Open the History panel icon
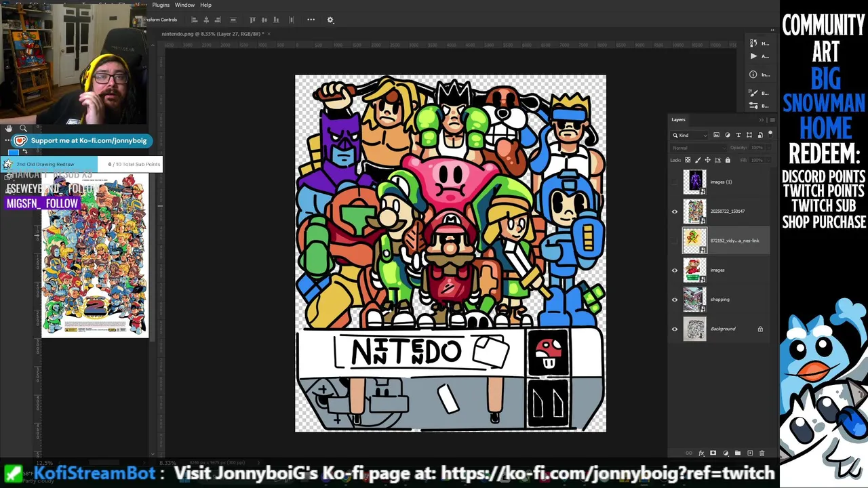Viewport: 868px width, 488px height. point(753,43)
